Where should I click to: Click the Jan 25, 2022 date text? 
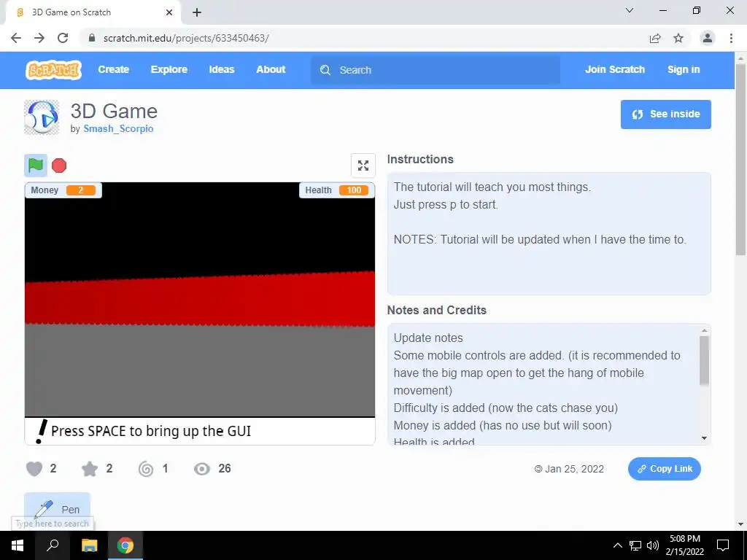(574, 469)
